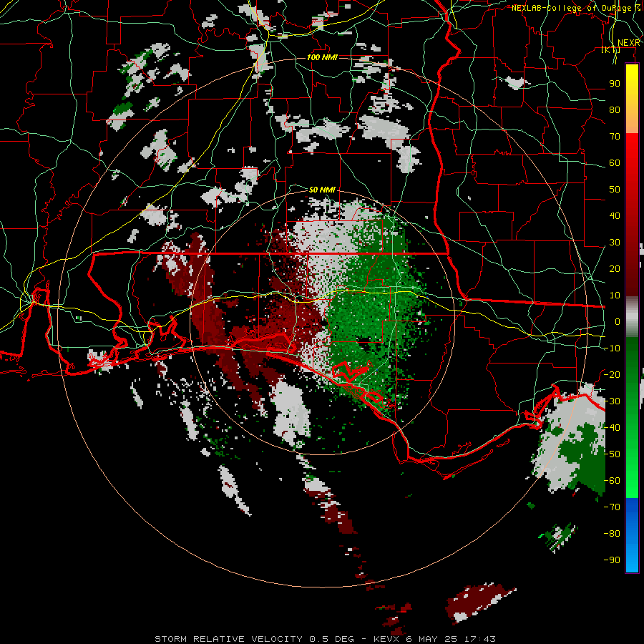Screen dimensions: 644x644
Task: Click the -70 value on the velocity scale
Action: (612, 507)
